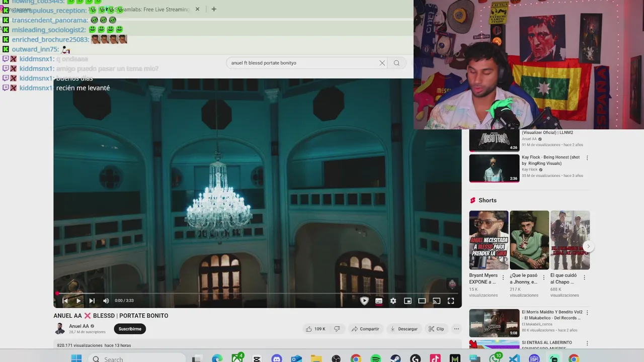
Task: Open the Xbox app from taskbar
Action: point(237,358)
